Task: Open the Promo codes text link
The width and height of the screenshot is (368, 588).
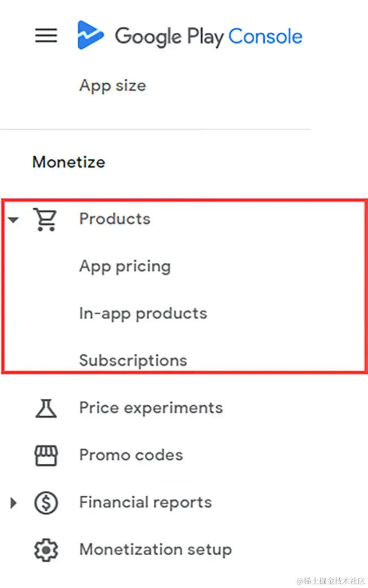Action: click(131, 455)
